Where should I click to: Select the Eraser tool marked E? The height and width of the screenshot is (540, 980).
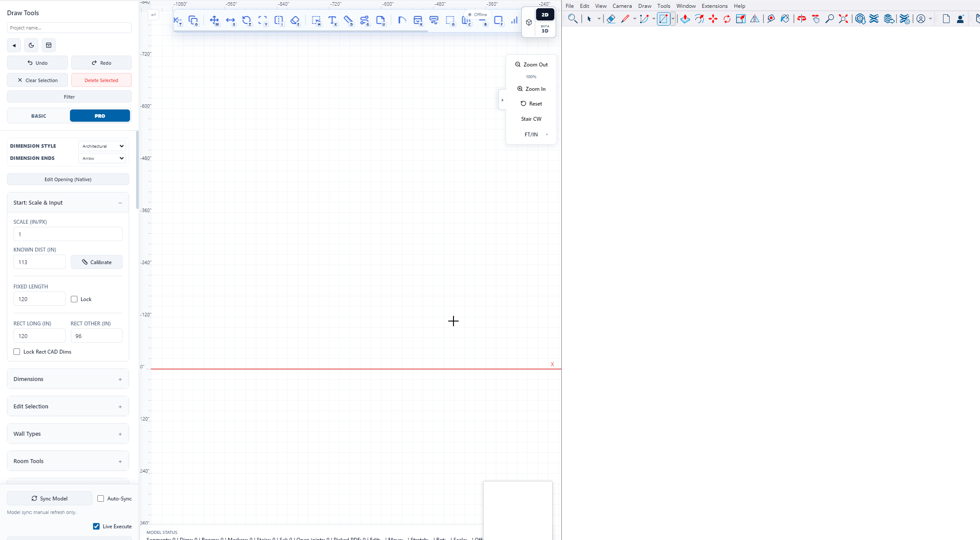click(295, 20)
